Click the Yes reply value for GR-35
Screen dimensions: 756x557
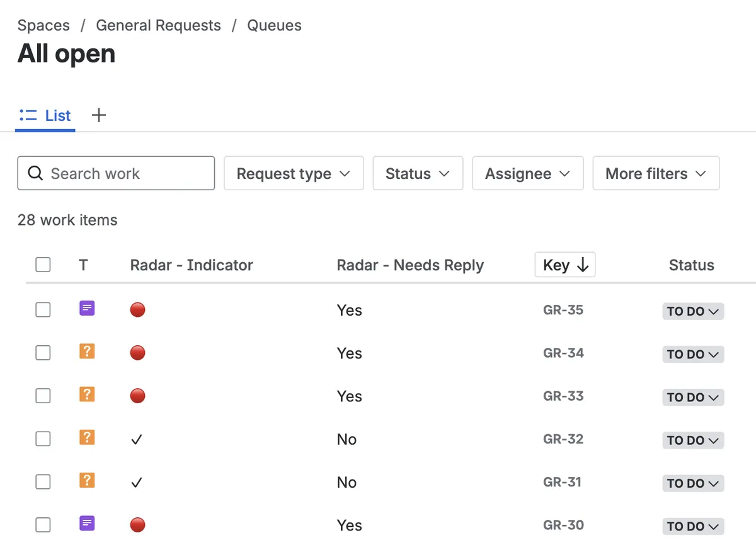pos(349,310)
